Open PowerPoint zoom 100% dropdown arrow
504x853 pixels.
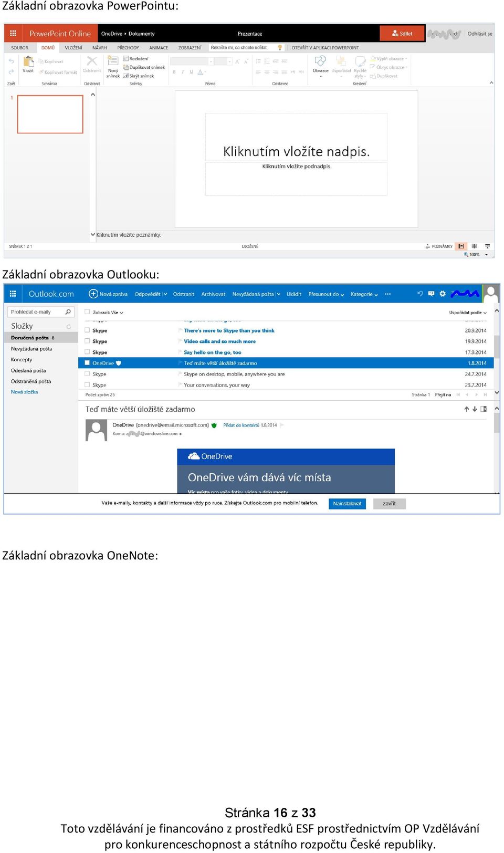(x=486, y=255)
